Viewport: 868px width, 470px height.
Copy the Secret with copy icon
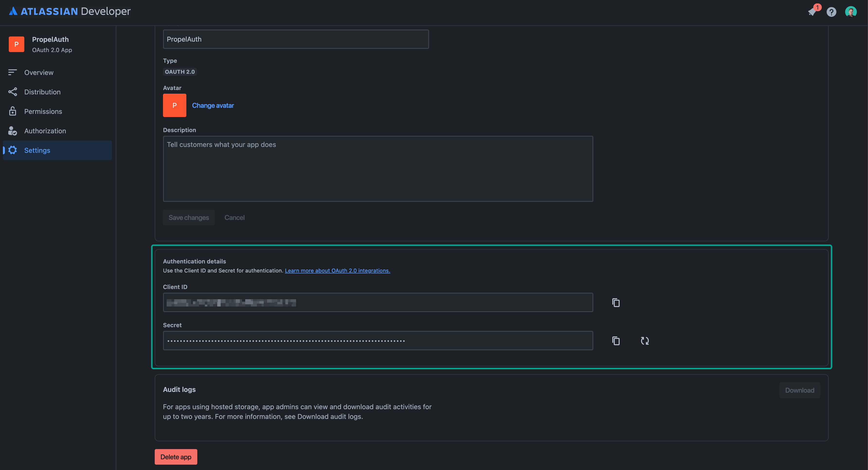(x=616, y=341)
